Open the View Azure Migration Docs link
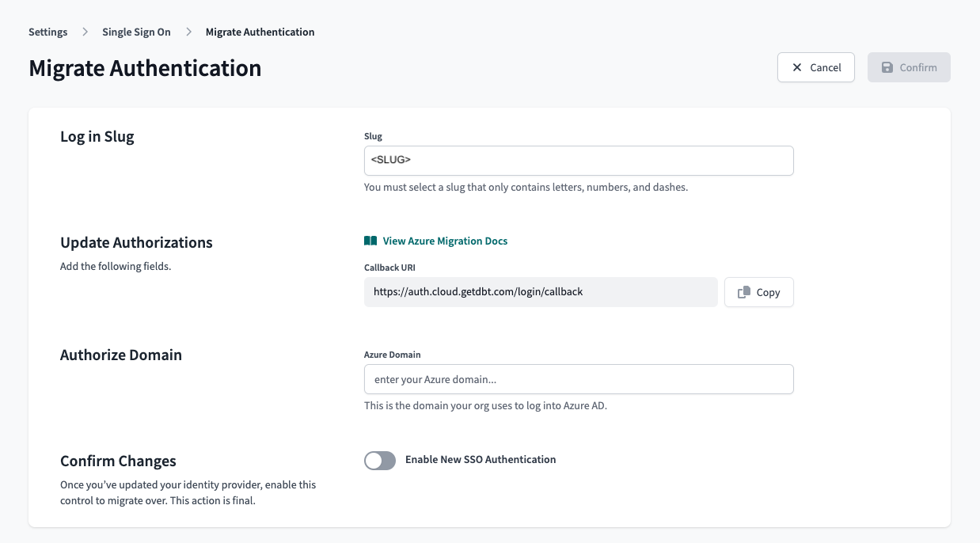This screenshot has height=543, width=980. (445, 241)
